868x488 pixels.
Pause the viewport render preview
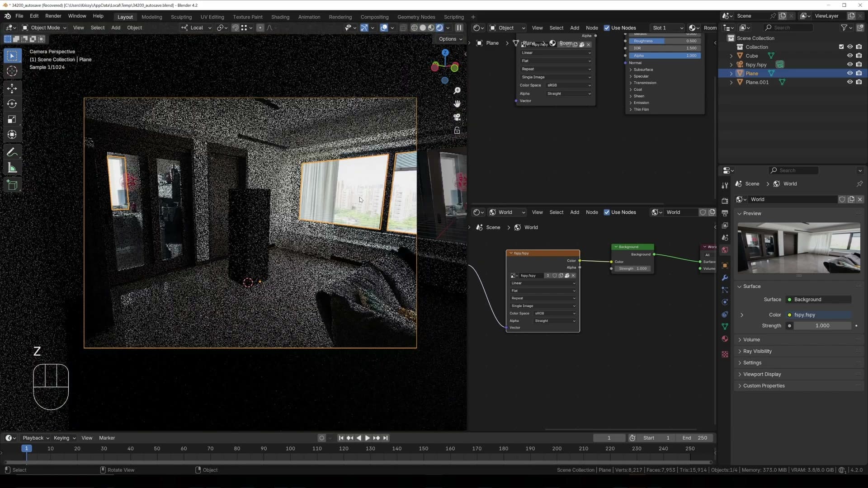(x=459, y=28)
